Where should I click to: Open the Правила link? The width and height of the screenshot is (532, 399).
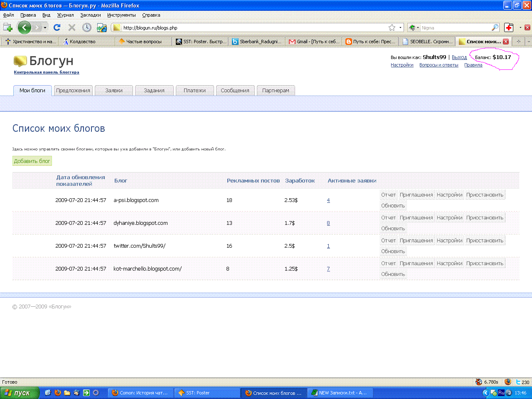(473, 65)
